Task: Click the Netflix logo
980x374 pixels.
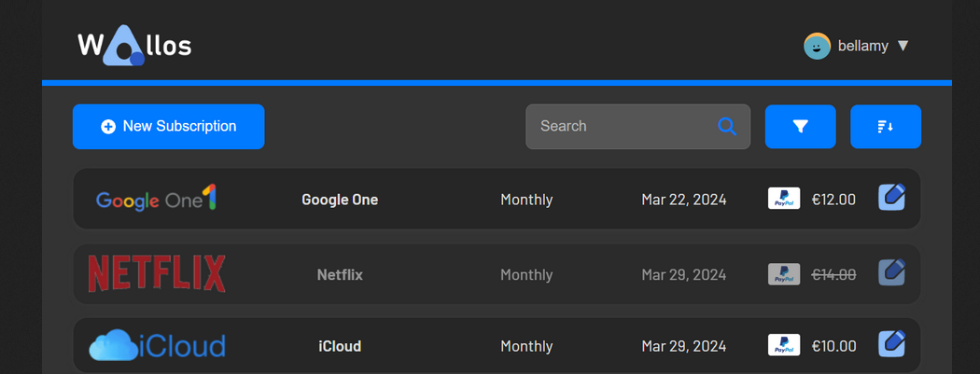Action: [x=157, y=274]
